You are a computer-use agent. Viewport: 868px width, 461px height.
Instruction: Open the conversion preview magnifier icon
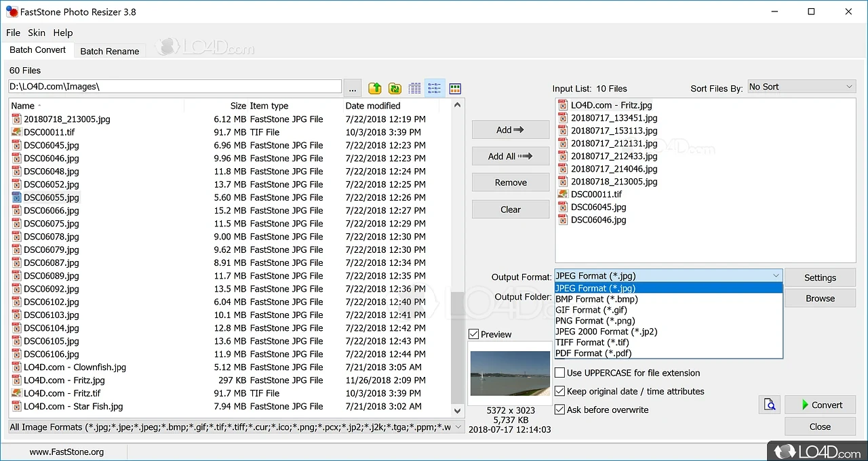770,405
